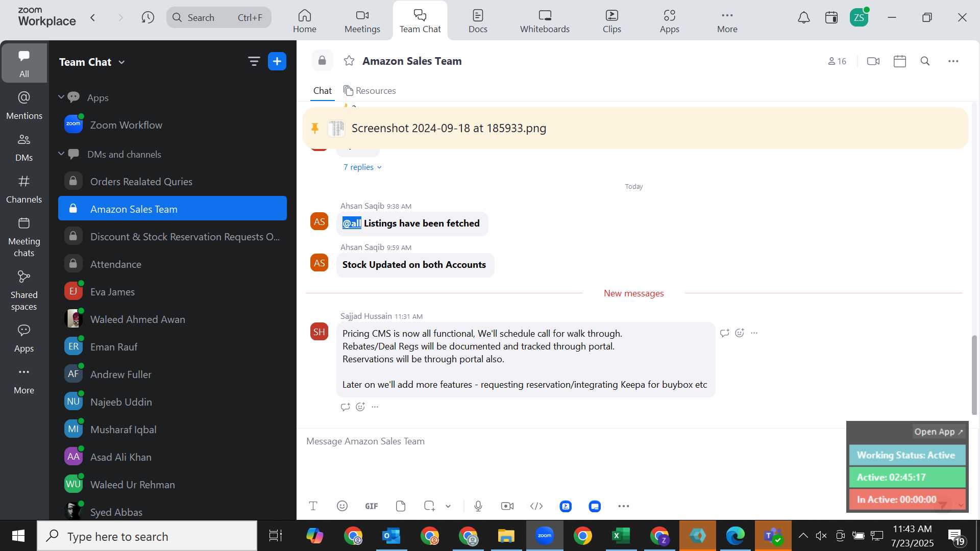This screenshot has width=980, height=551.
Task: Open the Whiteboards tab
Action: 545,21
